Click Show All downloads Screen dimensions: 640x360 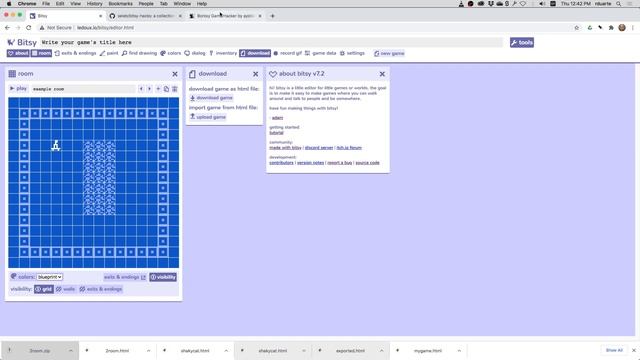(614, 350)
